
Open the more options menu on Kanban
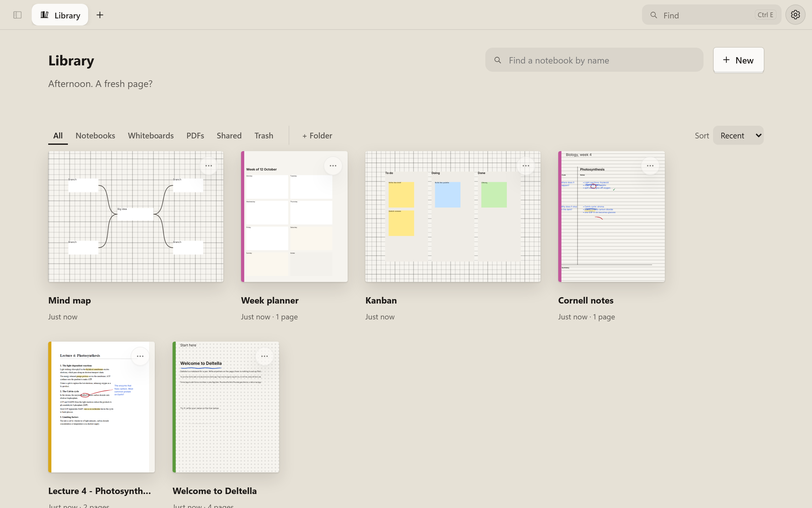point(526,166)
